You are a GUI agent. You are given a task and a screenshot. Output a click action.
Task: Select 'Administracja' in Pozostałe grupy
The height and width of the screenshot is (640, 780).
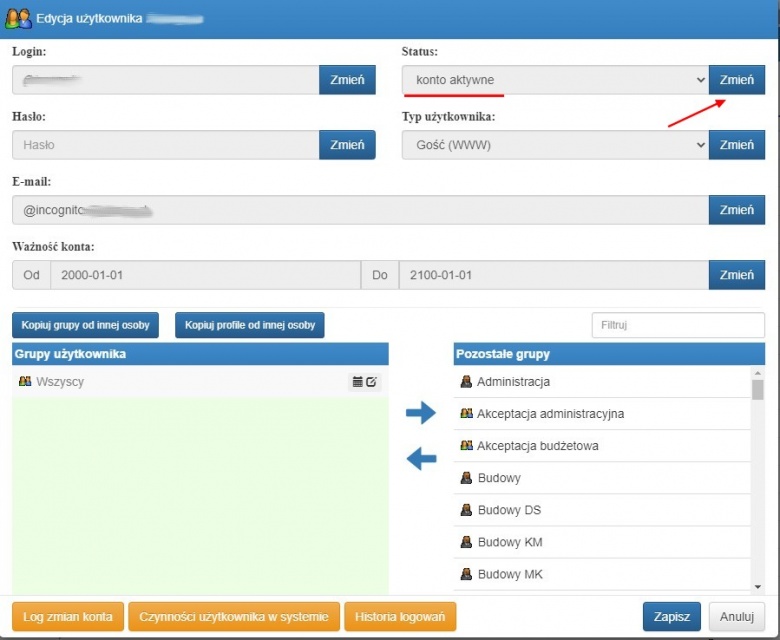(602, 382)
